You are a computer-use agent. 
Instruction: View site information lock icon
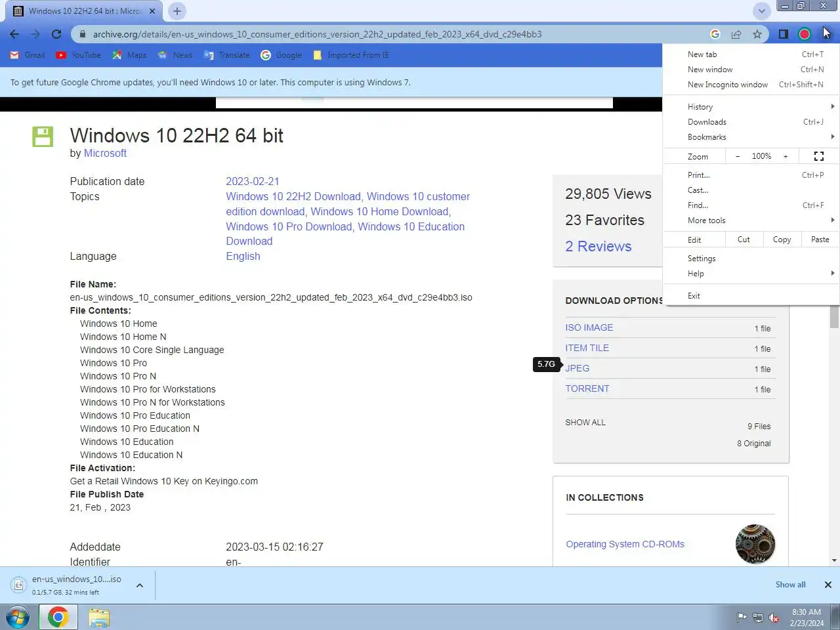point(82,34)
